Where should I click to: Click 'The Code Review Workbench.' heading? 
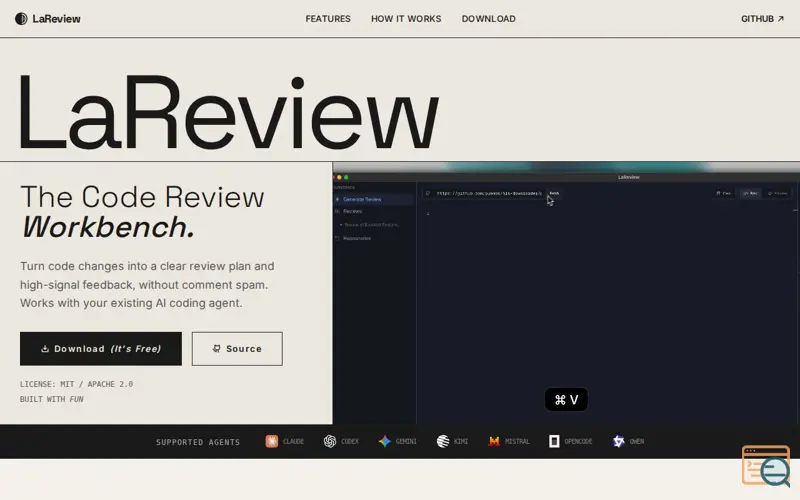point(142,212)
